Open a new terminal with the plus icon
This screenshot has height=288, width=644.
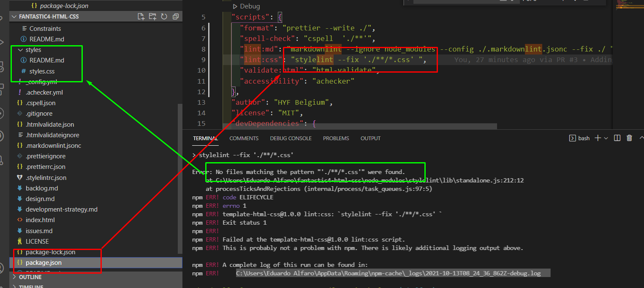[597, 138]
